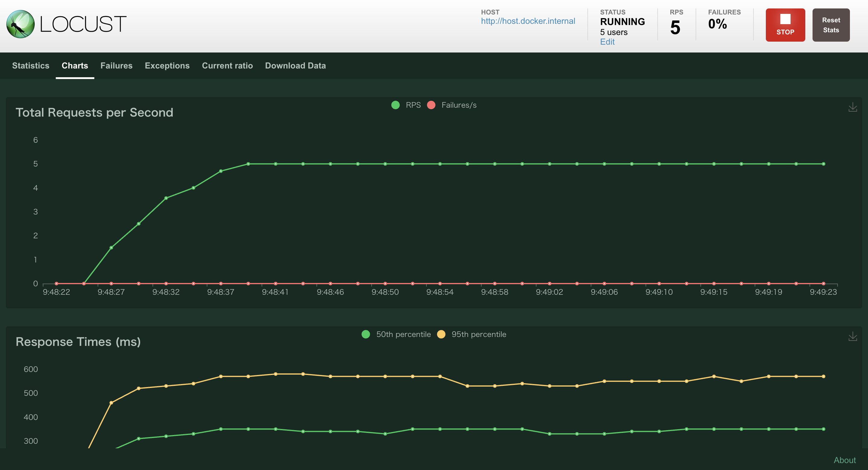Viewport: 868px width, 470px height.
Task: Open the Download Data tab
Action: (295, 66)
